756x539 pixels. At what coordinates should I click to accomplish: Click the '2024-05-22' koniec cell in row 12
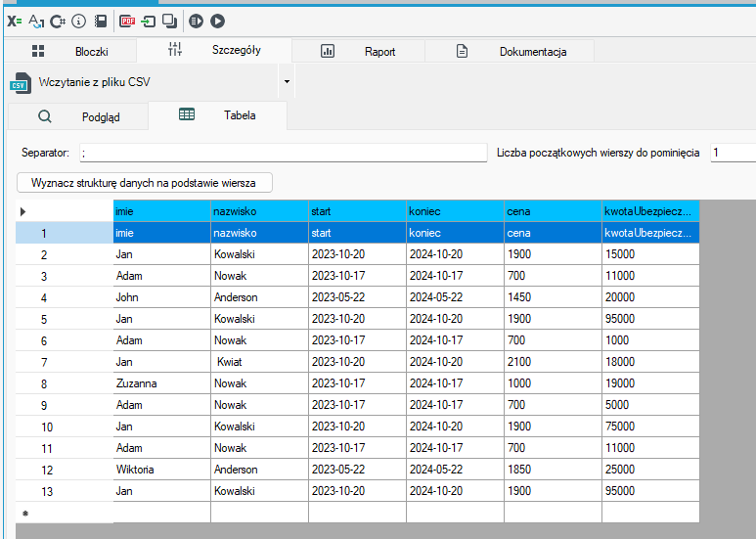456,470
